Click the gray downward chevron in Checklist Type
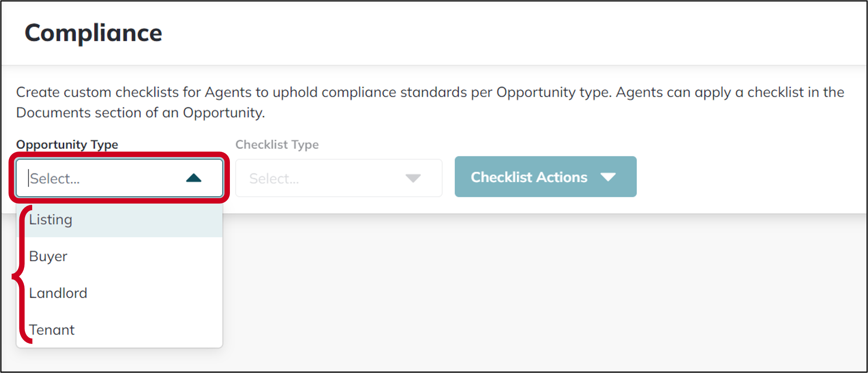Image resolution: width=868 pixels, height=373 pixels. click(x=413, y=178)
